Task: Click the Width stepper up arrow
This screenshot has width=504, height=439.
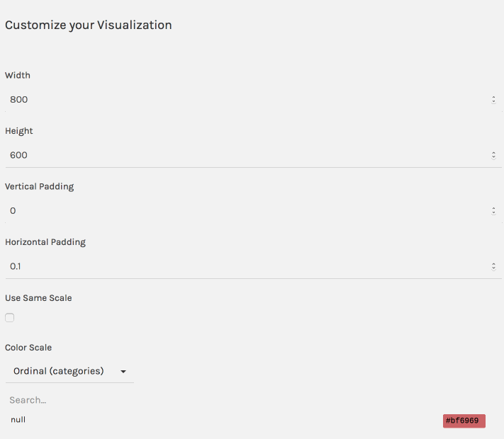Action: (x=493, y=97)
